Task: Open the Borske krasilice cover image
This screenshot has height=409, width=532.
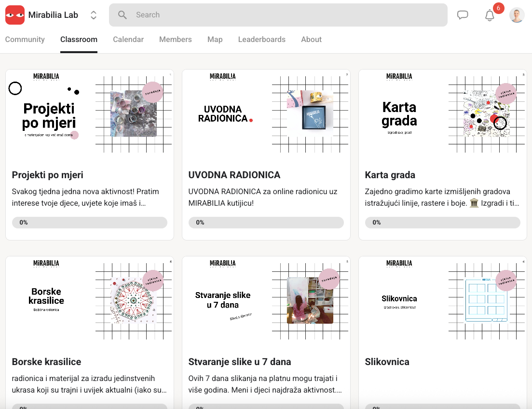Action: [x=90, y=303]
